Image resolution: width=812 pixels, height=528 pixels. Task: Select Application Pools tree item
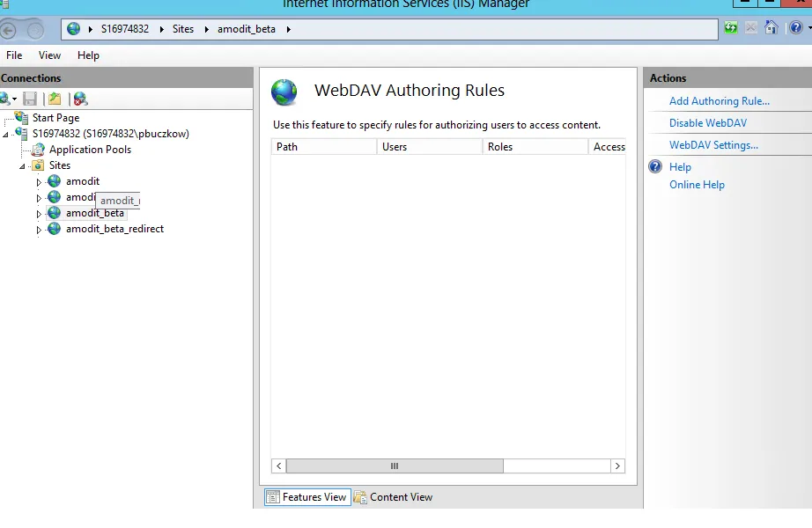(90, 150)
